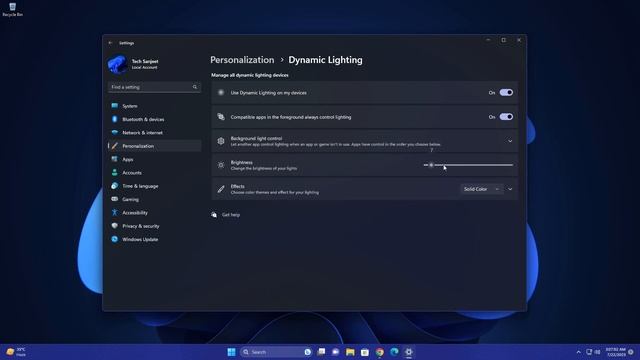Click the Get help chat icon
Image resolution: width=640 pixels, height=360 pixels.
pos(214,215)
